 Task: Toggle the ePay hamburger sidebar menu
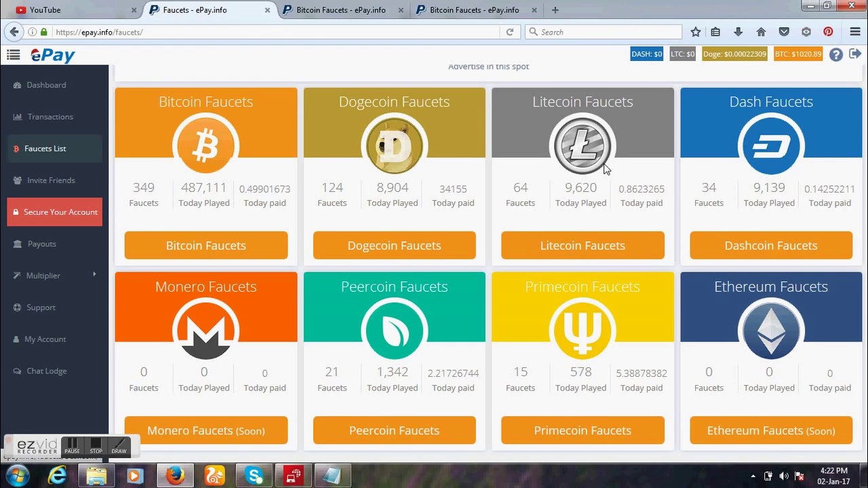pos(13,55)
